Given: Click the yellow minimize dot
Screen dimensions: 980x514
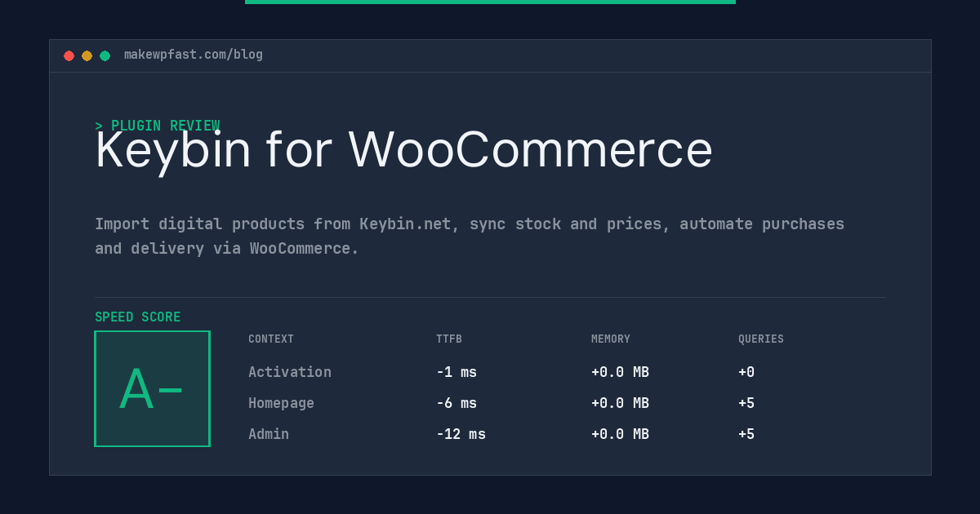Looking at the screenshot, I should click(87, 55).
